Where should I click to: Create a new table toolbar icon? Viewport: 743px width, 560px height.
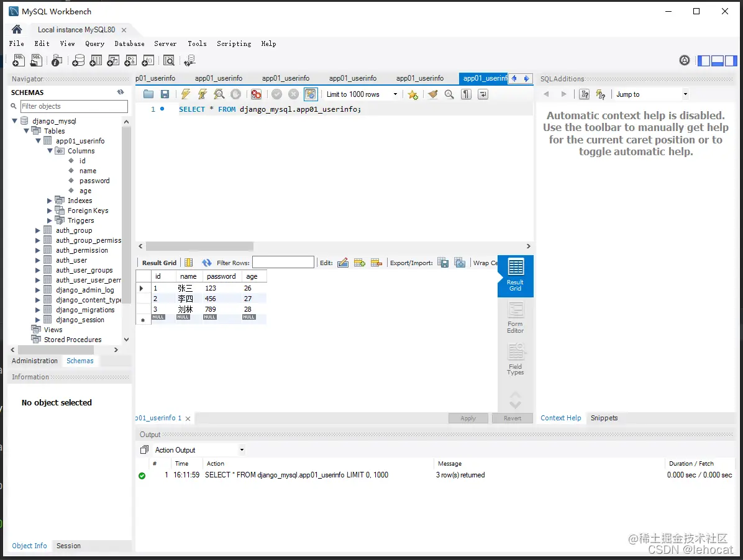(96, 60)
